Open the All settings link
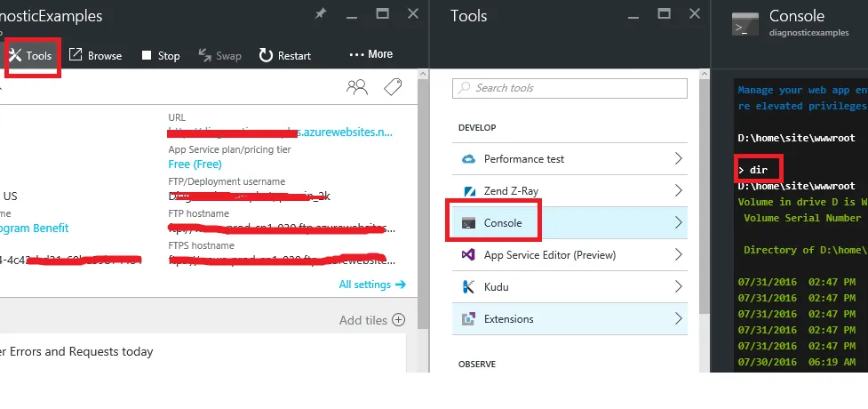 (x=371, y=285)
